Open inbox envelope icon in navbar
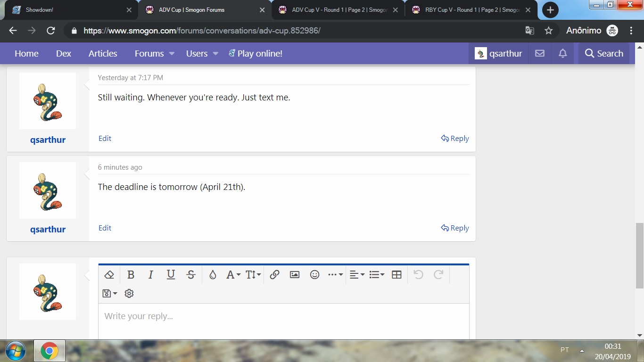The image size is (644, 362). 540,54
